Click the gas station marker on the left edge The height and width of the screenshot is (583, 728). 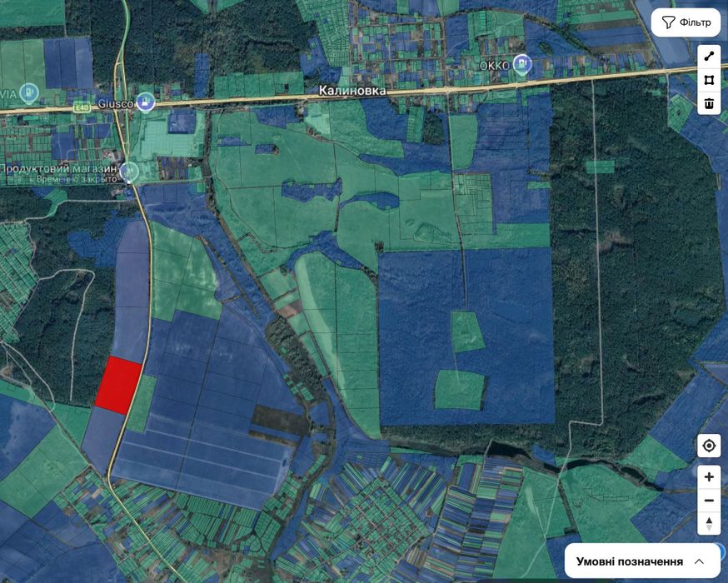click(x=29, y=93)
